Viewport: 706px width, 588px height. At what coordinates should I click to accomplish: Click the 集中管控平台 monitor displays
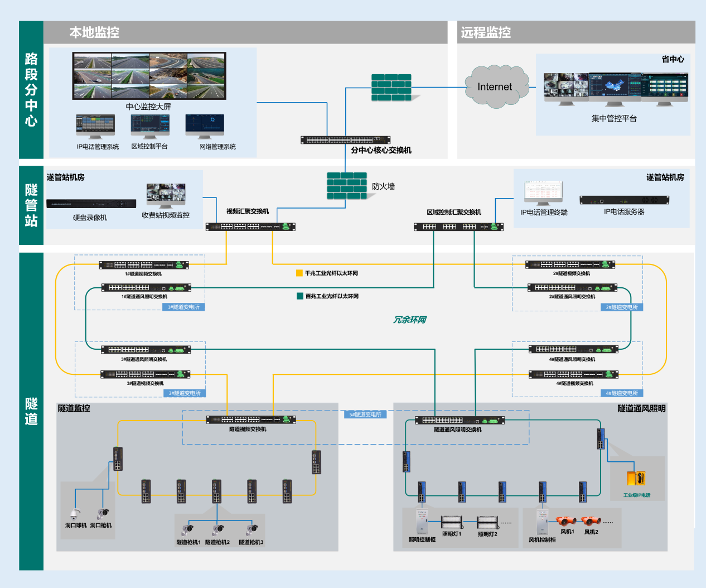tap(616, 89)
